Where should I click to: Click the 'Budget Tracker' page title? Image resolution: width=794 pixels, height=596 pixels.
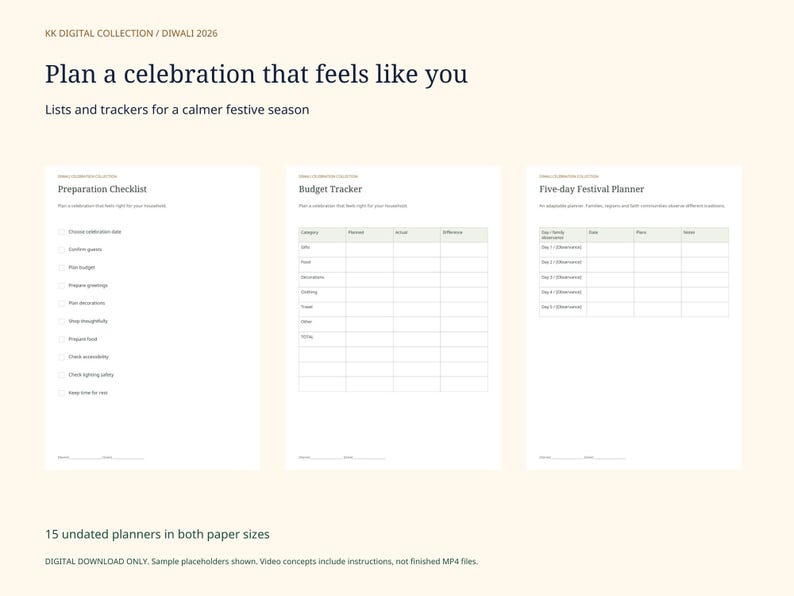click(x=330, y=189)
